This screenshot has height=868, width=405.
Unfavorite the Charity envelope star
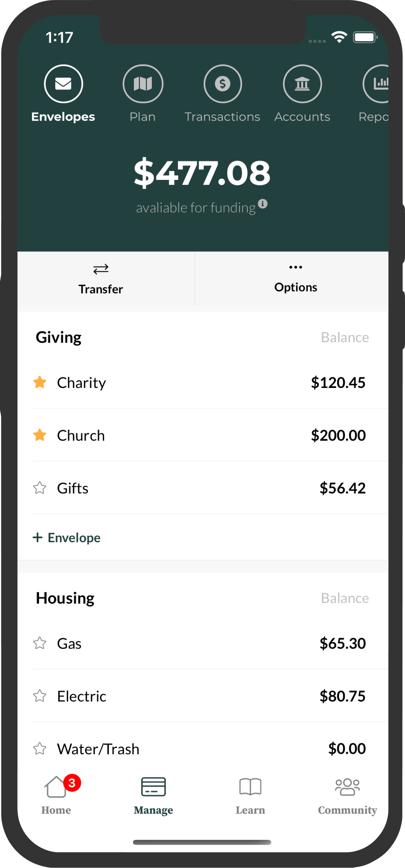(x=40, y=382)
